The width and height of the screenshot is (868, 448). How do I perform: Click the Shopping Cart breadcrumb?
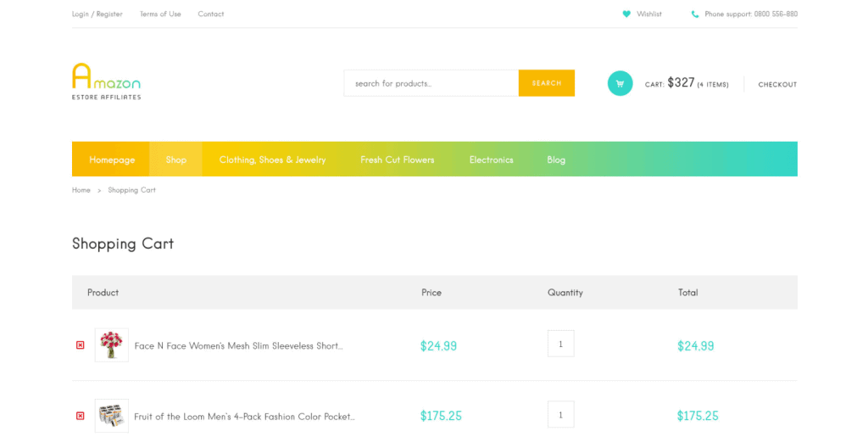pyautogui.click(x=131, y=190)
